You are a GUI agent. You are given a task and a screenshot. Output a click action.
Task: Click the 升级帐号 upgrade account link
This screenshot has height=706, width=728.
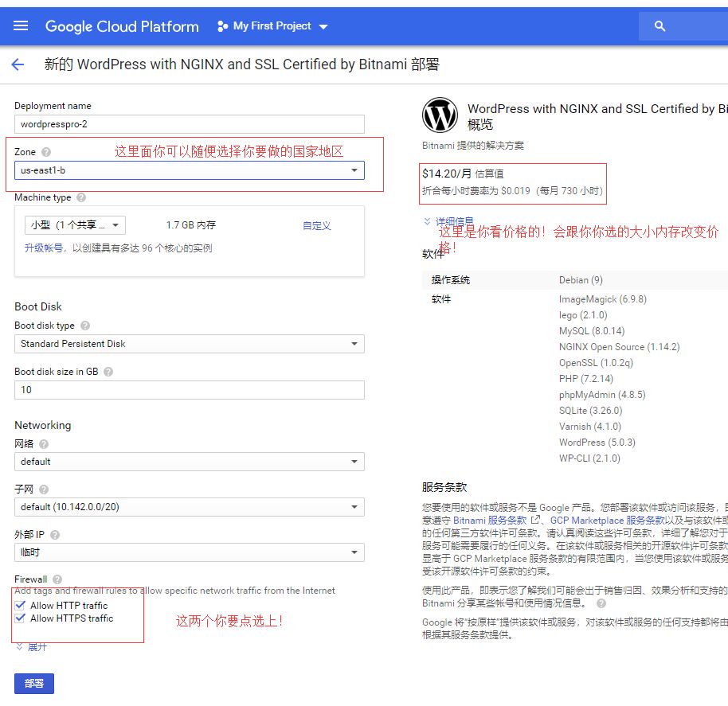[x=44, y=248]
